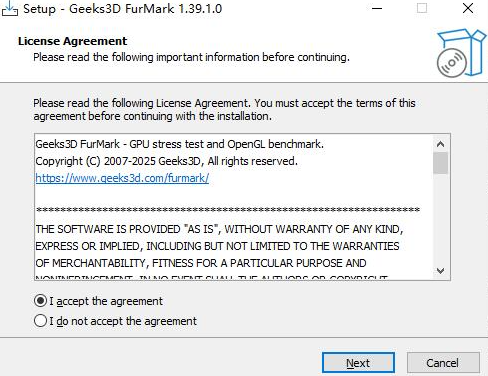Close the FurMark Setup window
488x376 pixels.
468,8
